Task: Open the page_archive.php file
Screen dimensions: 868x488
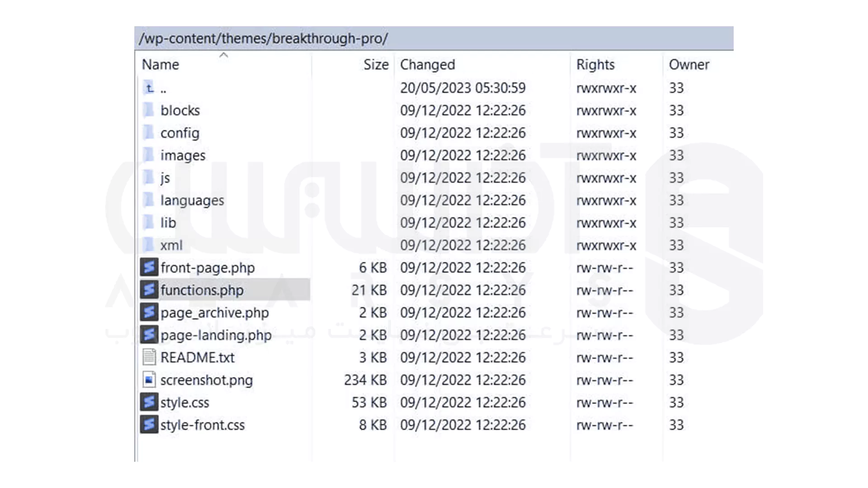Action: click(215, 313)
